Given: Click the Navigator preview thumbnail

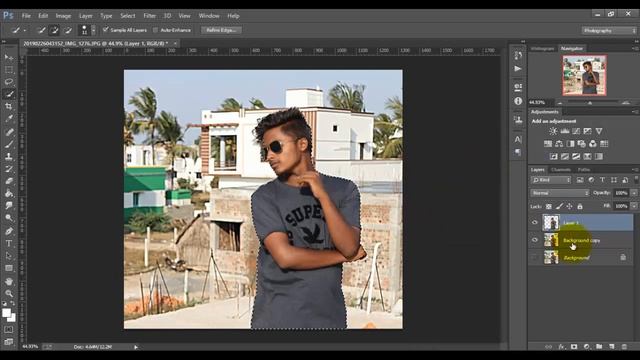Looking at the screenshot, I should click(x=584, y=76).
